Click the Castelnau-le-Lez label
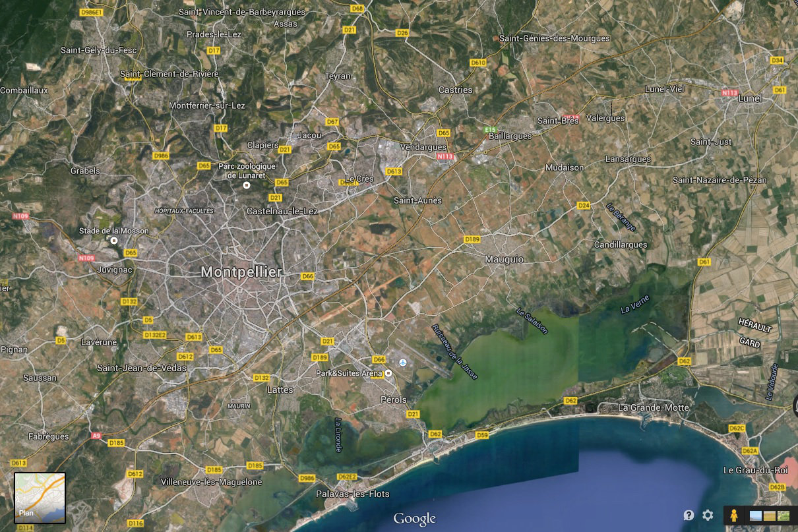This screenshot has width=798, height=532. (x=282, y=211)
